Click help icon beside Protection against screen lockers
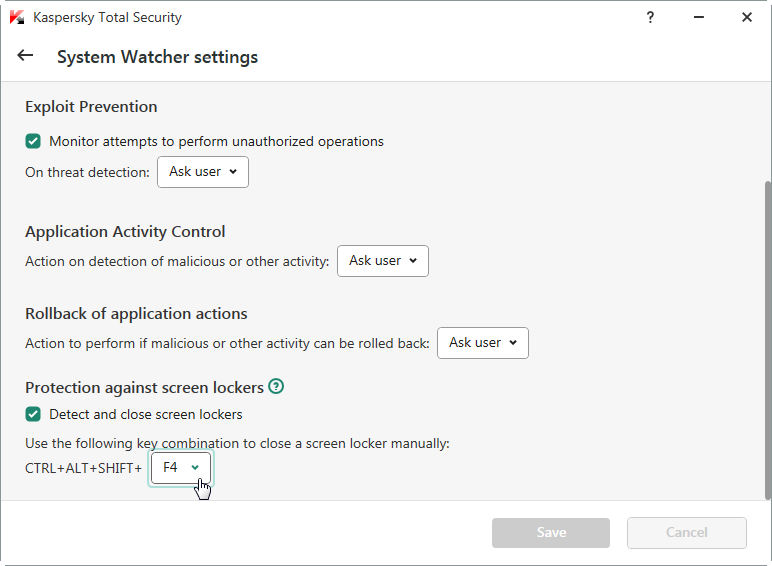This screenshot has width=772, height=566. click(x=276, y=386)
